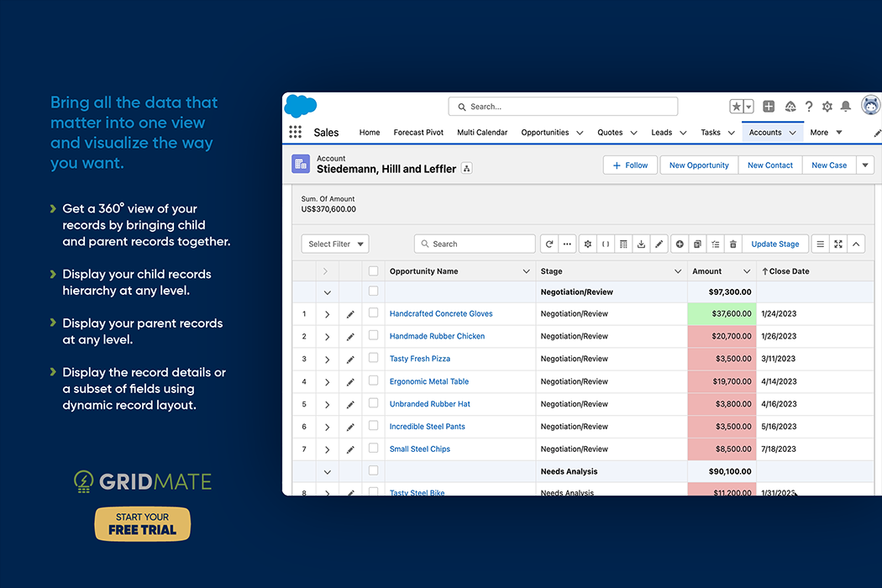Open grid settings gear icon

[x=587, y=244]
